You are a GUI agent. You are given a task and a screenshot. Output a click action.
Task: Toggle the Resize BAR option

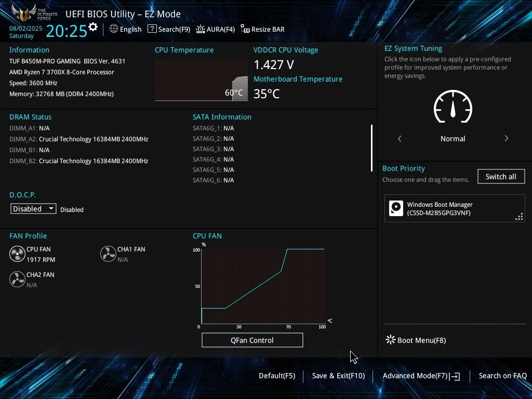[262, 29]
